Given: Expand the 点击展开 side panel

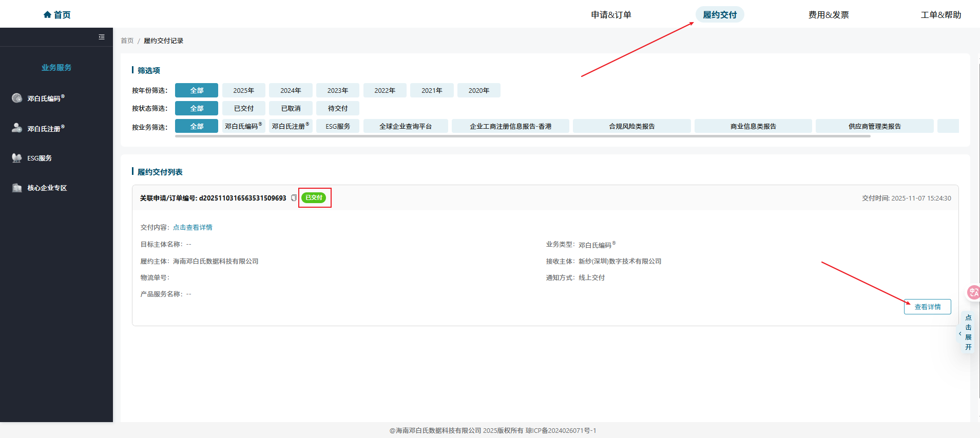Looking at the screenshot, I should 968,332.
